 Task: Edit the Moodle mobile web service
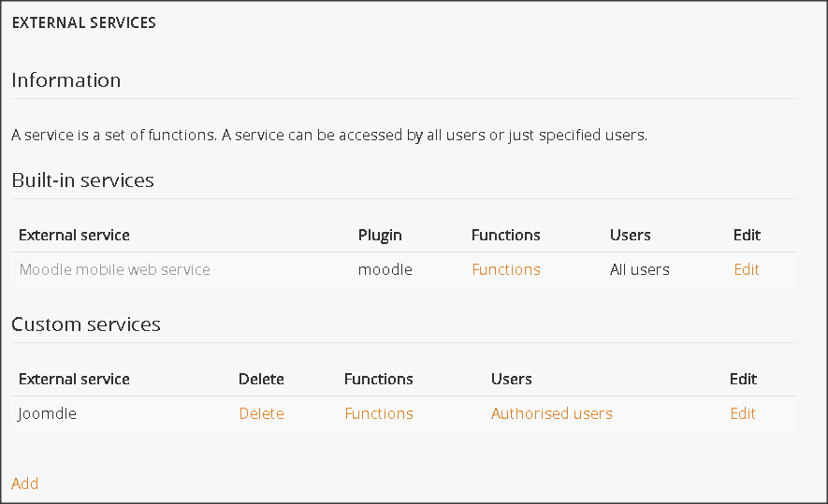tap(747, 269)
